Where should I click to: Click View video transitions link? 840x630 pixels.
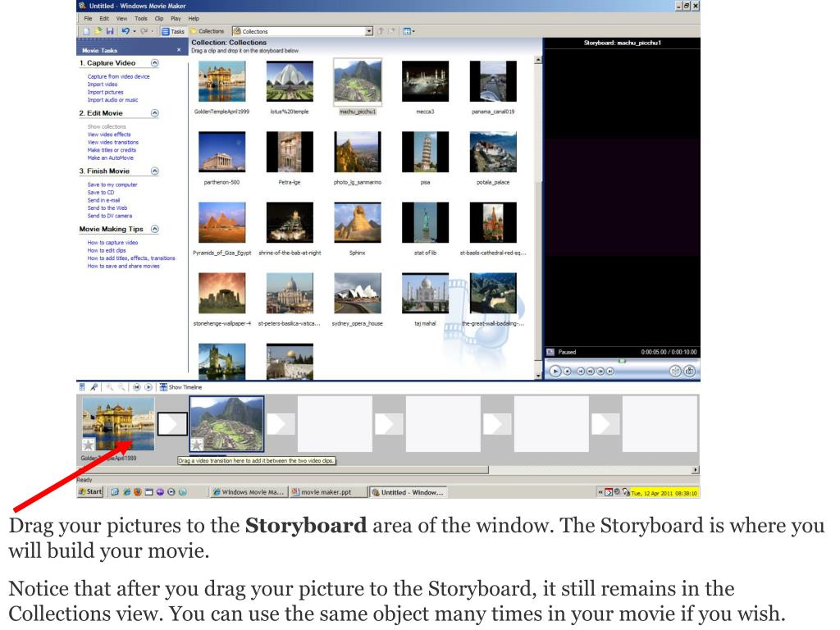pyautogui.click(x=112, y=143)
